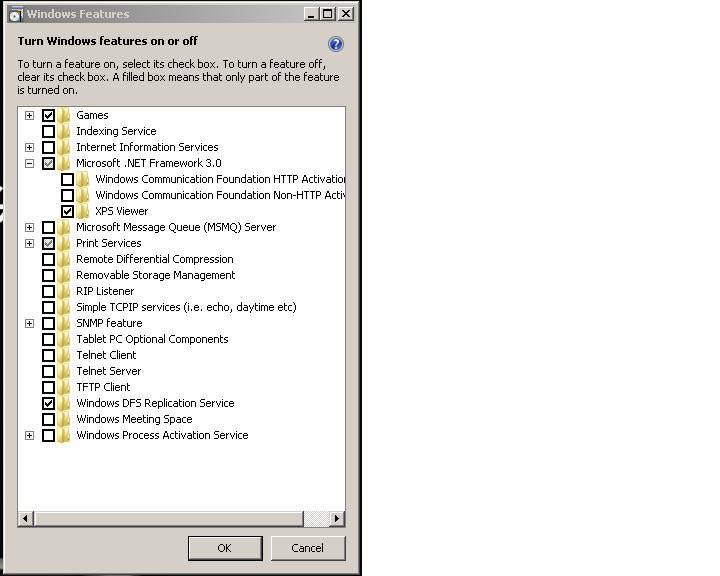
Task: Click the horizontal scrollbar right arrow
Action: [x=337, y=518]
